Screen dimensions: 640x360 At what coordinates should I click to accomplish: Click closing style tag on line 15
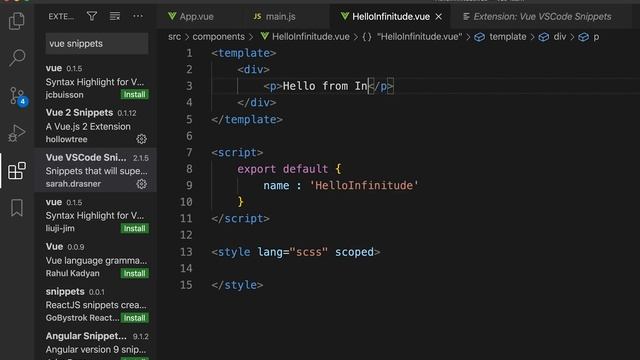[237, 285]
